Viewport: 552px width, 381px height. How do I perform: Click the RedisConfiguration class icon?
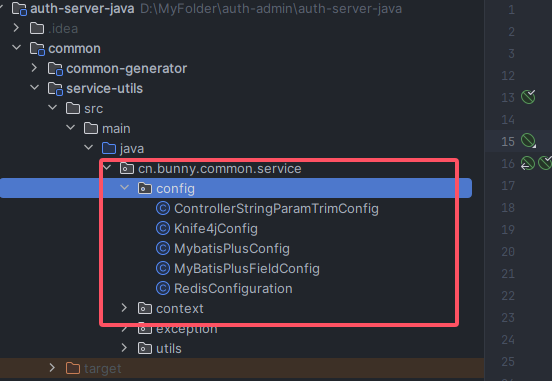163,288
